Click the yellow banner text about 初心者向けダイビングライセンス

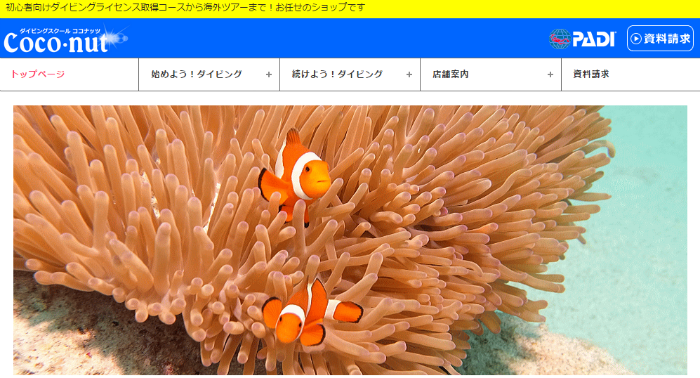click(185, 7)
